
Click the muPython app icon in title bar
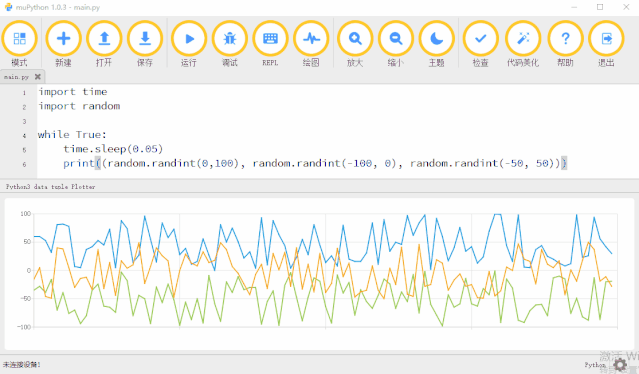pyautogui.click(x=8, y=7)
